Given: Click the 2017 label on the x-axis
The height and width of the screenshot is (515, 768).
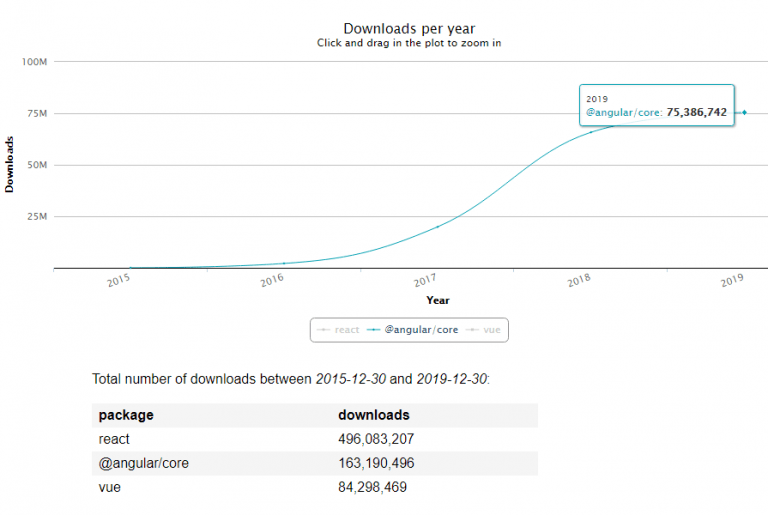Looking at the screenshot, I should [426, 282].
